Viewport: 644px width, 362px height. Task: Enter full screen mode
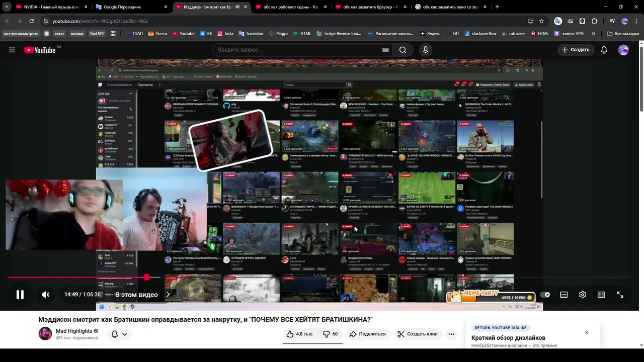click(620, 295)
